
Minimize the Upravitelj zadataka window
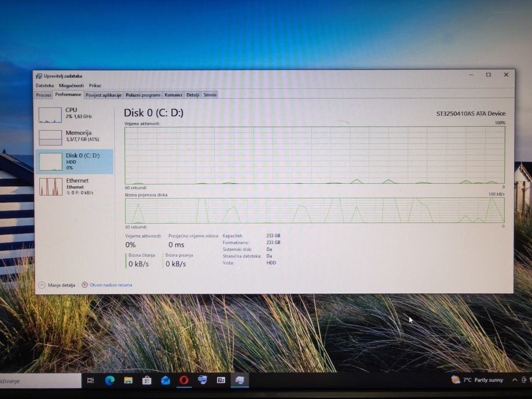click(x=471, y=75)
